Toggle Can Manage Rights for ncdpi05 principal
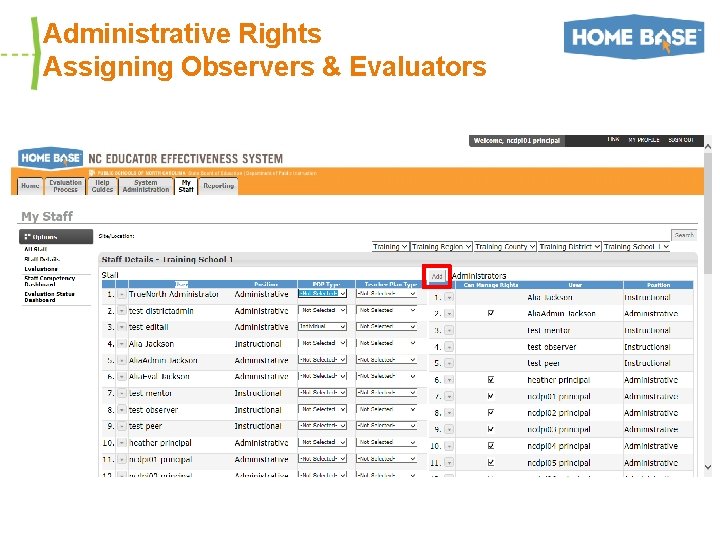The width and height of the screenshot is (720, 540). click(x=490, y=462)
